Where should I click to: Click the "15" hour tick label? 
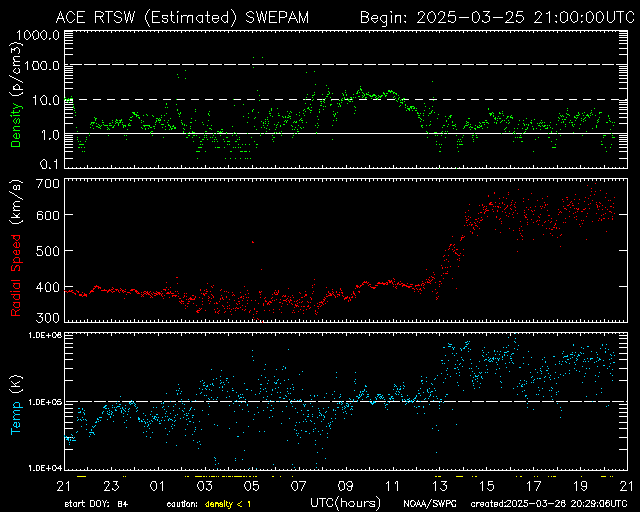pos(487,486)
